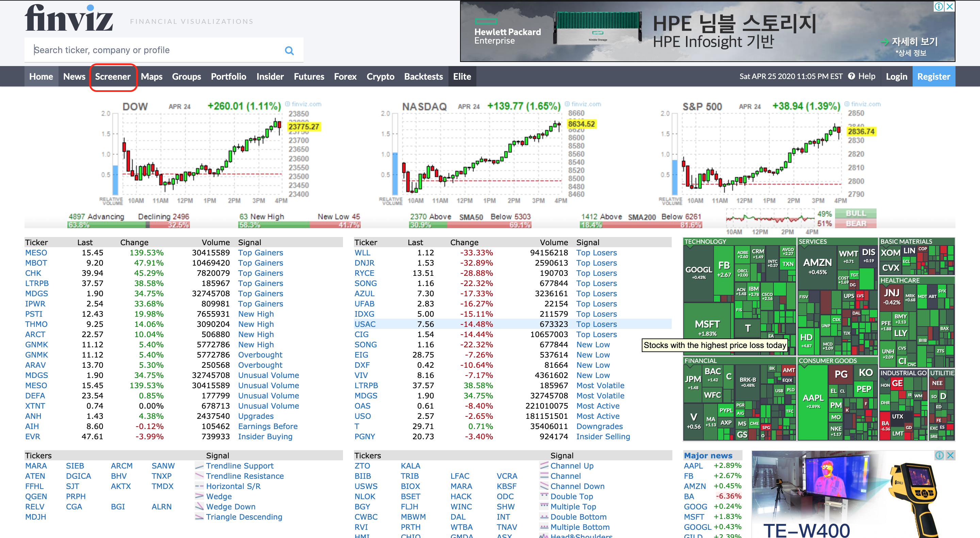Click the finviz logo

pos(69,18)
